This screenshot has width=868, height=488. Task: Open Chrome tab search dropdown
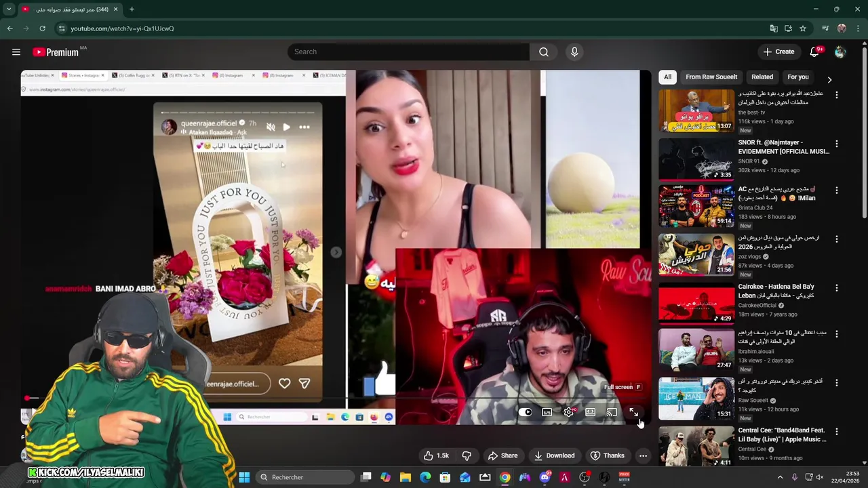pyautogui.click(x=9, y=9)
